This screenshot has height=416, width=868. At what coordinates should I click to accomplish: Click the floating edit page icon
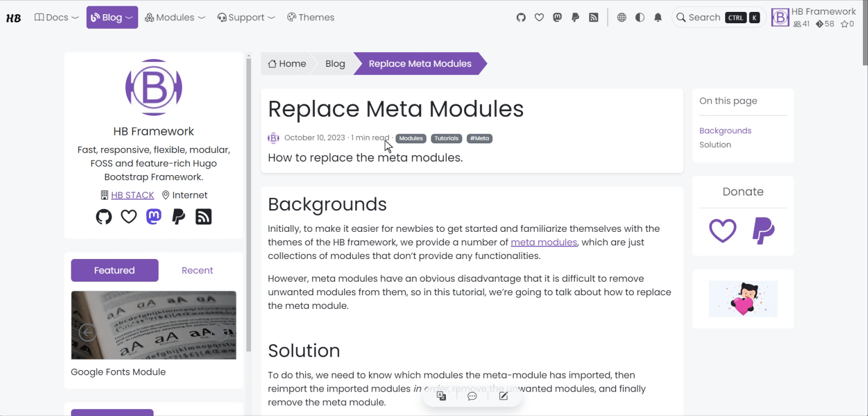(503, 396)
